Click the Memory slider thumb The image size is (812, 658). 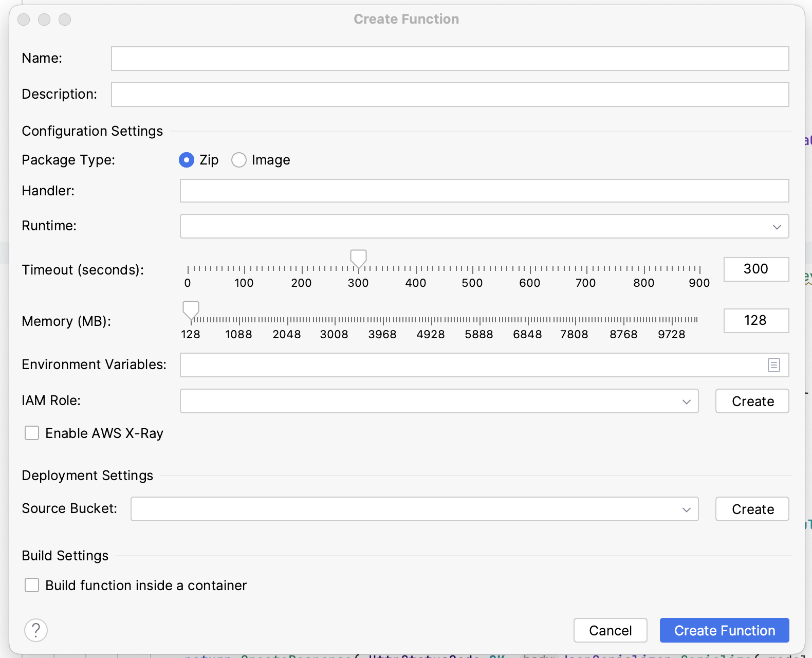pyautogui.click(x=191, y=310)
